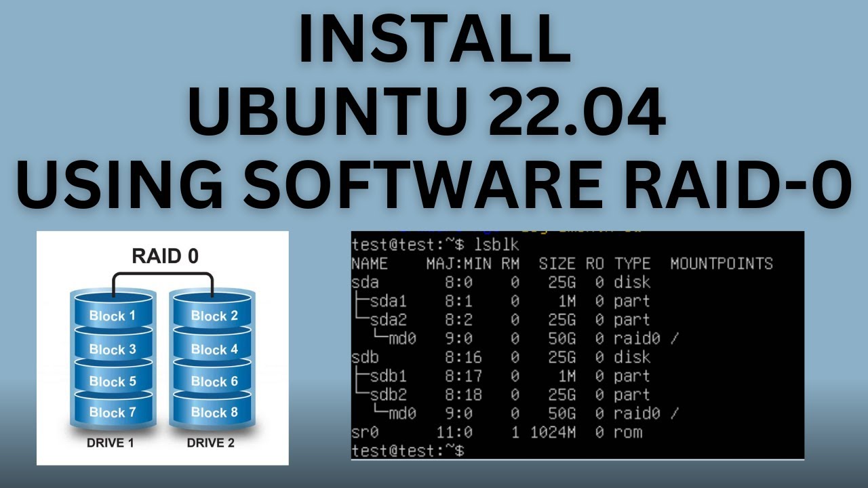Select 'Block 1' in the drive diagram
Viewport: 868px width, 488px height.
(x=112, y=316)
